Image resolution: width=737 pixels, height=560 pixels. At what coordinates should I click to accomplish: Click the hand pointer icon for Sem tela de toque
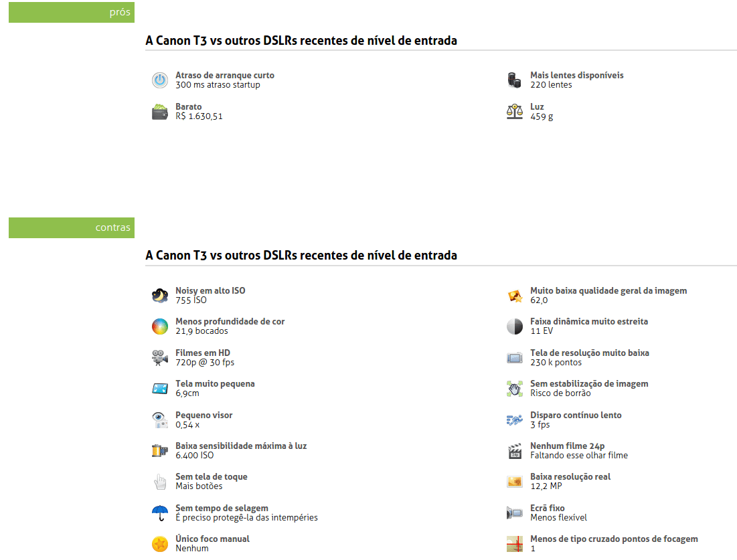coord(160,482)
